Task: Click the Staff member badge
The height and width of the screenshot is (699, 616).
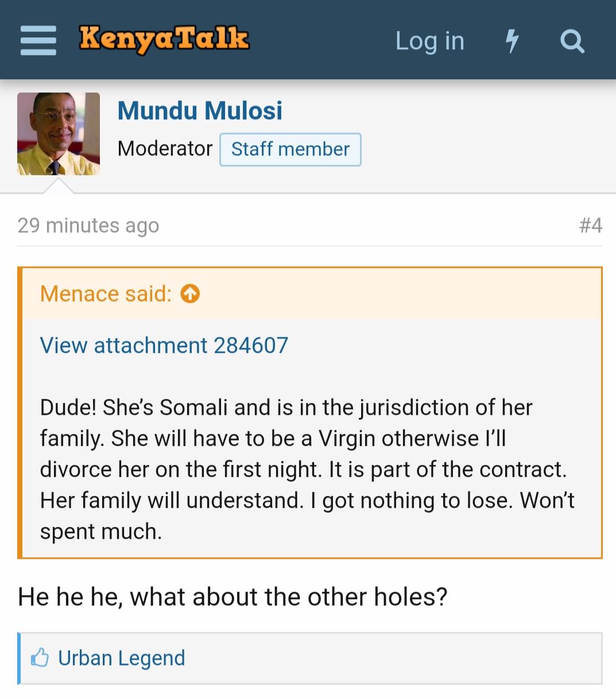Action: (x=290, y=149)
